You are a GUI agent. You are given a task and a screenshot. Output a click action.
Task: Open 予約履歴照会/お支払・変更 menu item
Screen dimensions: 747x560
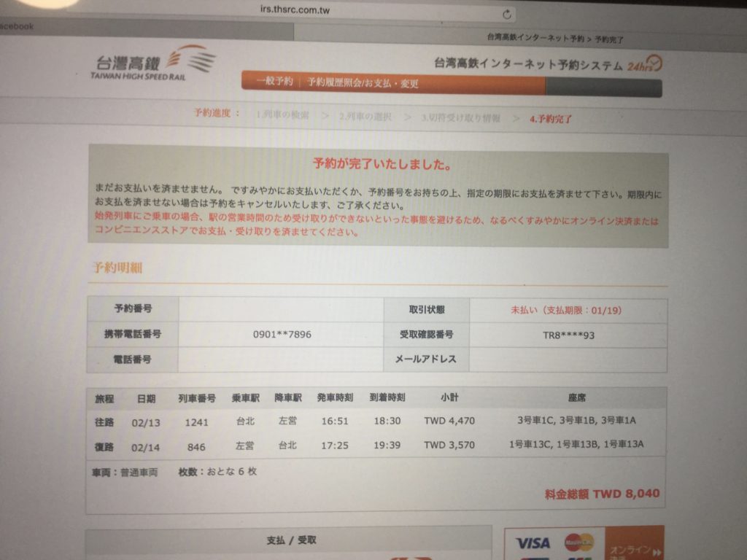(x=363, y=83)
